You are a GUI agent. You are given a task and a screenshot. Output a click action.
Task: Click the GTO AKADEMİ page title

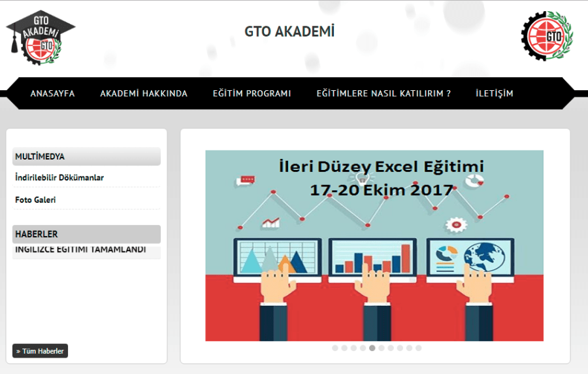[289, 31]
